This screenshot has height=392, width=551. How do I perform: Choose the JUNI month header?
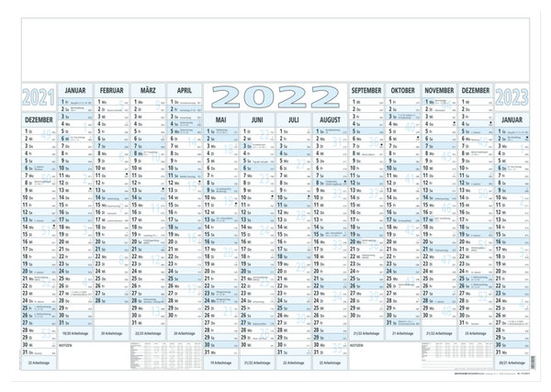257,119
